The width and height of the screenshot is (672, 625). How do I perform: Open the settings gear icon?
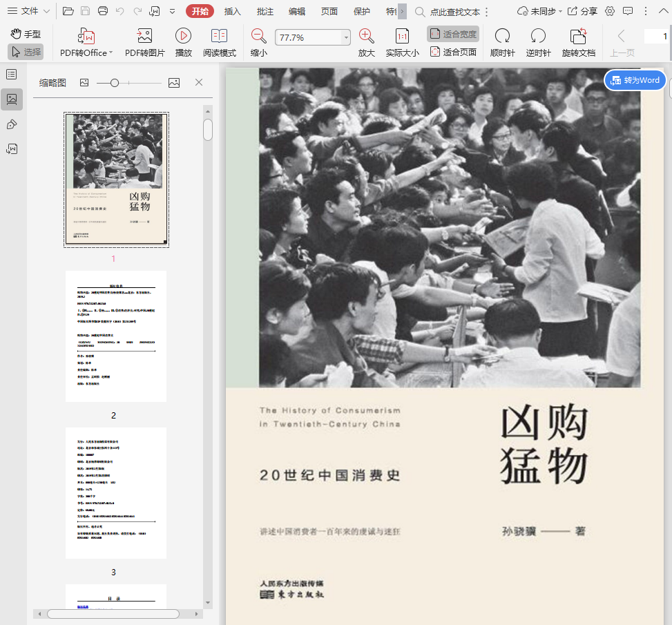[x=610, y=12]
